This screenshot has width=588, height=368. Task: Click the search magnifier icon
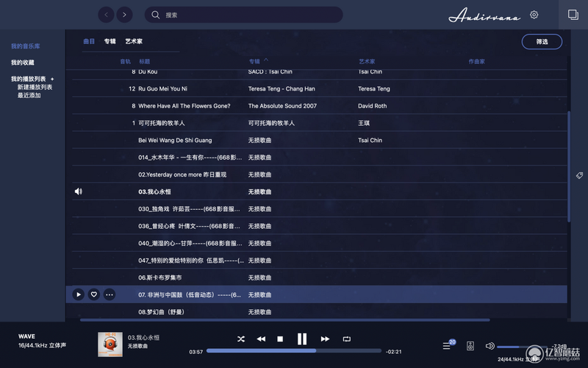click(155, 15)
